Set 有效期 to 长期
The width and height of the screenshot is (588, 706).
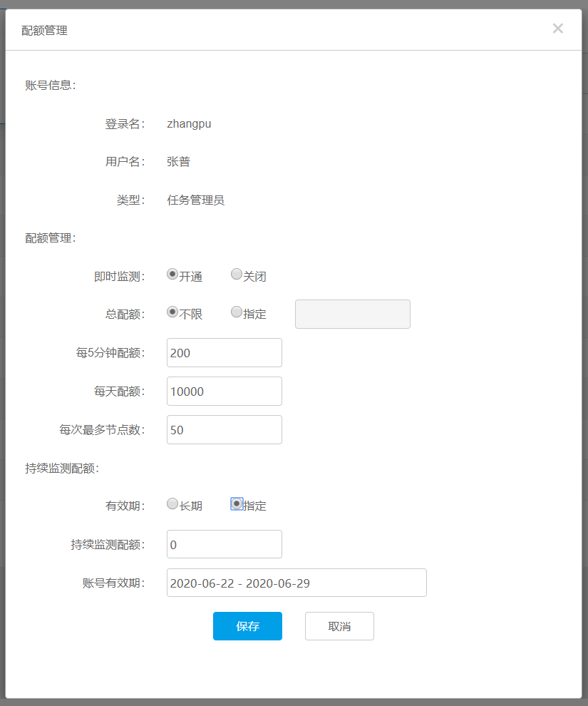pos(172,503)
